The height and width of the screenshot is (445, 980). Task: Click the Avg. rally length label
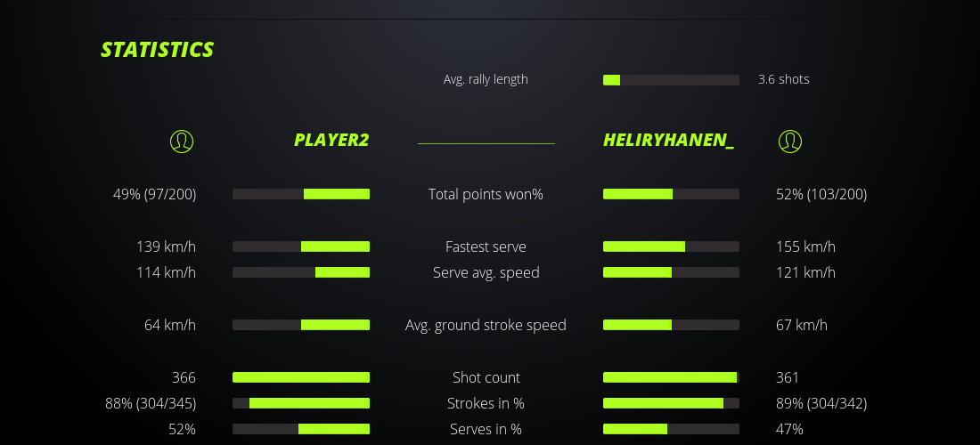486,79
